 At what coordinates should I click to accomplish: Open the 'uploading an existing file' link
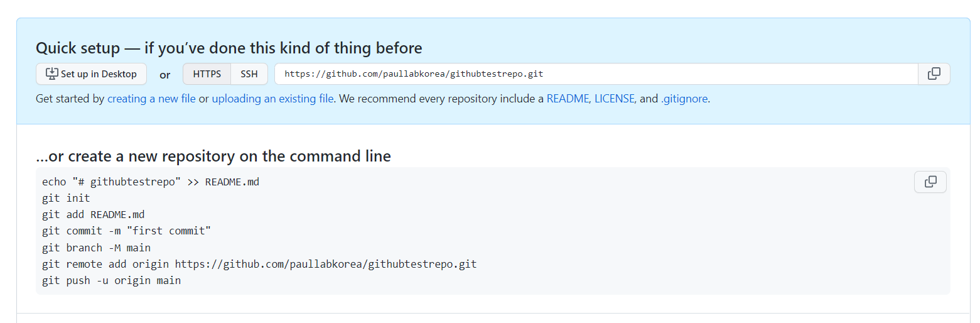(272, 99)
